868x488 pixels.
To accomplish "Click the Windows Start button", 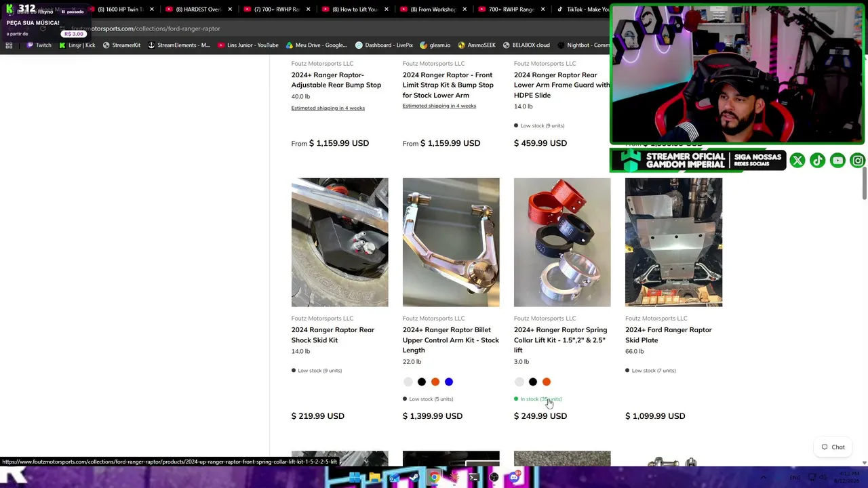I will (355, 478).
